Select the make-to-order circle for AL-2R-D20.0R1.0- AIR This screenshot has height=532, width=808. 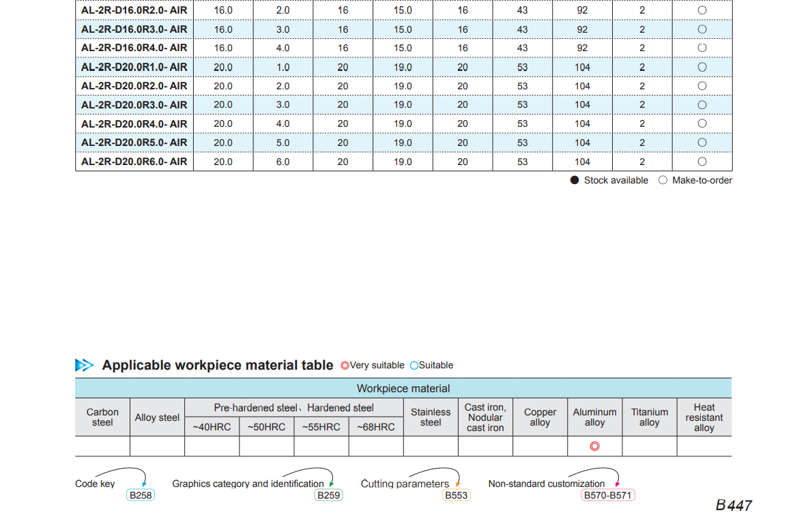[x=702, y=67]
